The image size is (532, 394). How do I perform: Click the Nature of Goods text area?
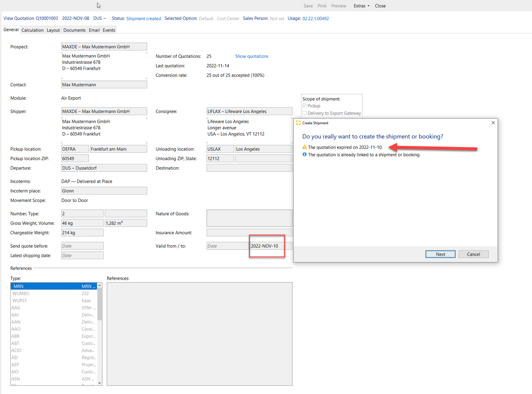249,218
